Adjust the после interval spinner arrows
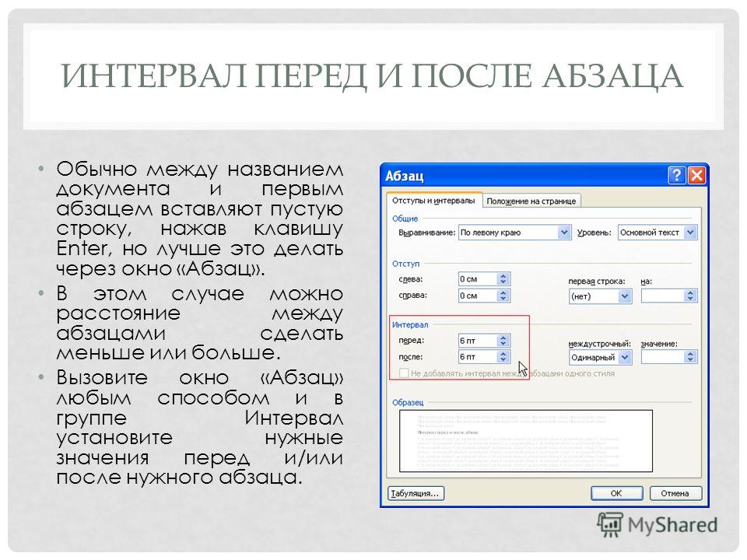The height and width of the screenshot is (560, 747). [503, 357]
